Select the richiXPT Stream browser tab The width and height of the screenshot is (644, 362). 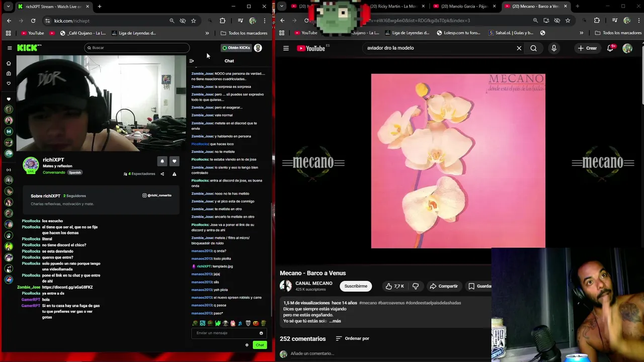53,7
